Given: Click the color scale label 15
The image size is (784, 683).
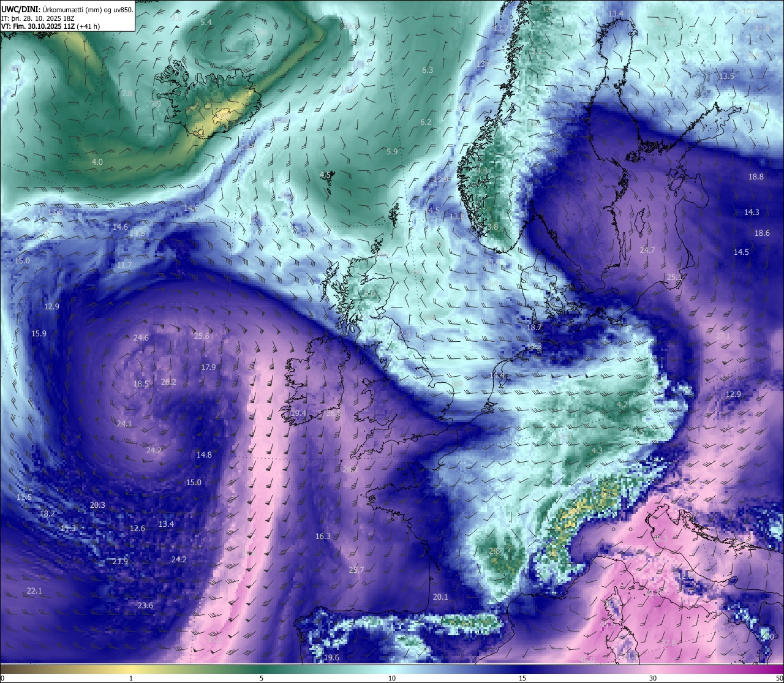Looking at the screenshot, I should click(522, 677).
